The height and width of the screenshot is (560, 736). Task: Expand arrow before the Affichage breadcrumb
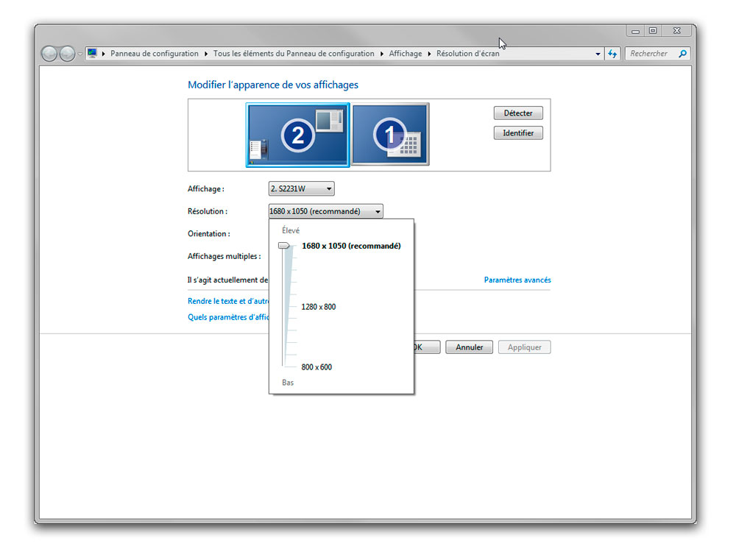click(381, 54)
